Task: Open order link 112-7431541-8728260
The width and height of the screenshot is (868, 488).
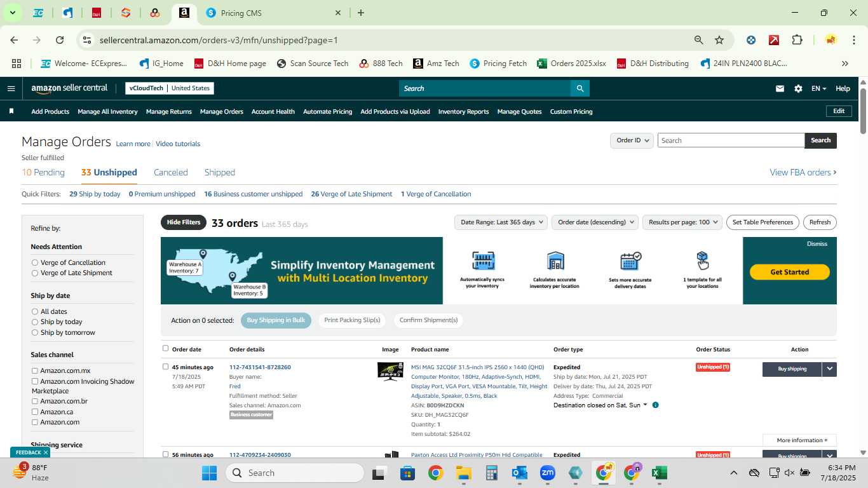Action: [260, 367]
